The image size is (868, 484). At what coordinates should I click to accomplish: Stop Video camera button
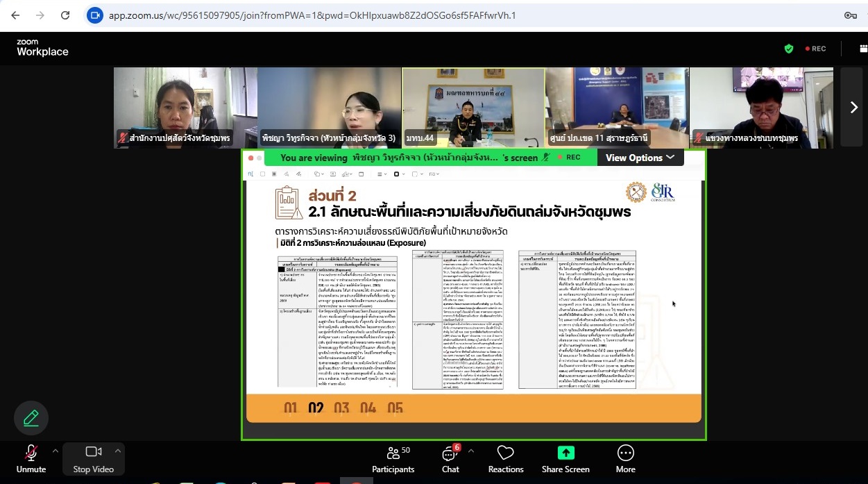pos(93,459)
